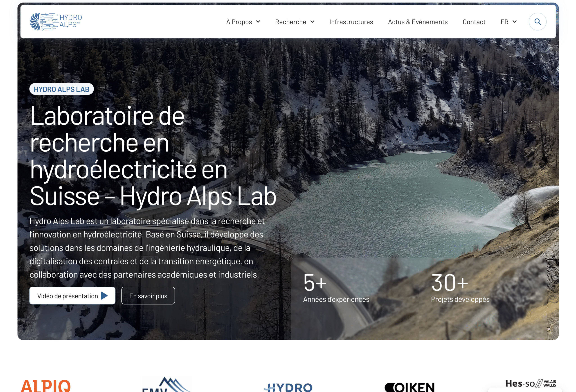Click the 5+ Années d'expériences stat
576x392 pixels.
(336, 288)
